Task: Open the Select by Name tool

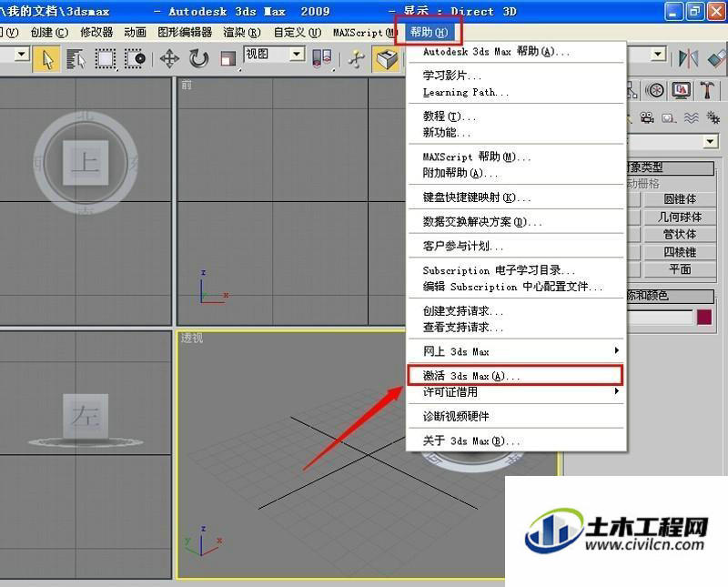Action: point(76,59)
